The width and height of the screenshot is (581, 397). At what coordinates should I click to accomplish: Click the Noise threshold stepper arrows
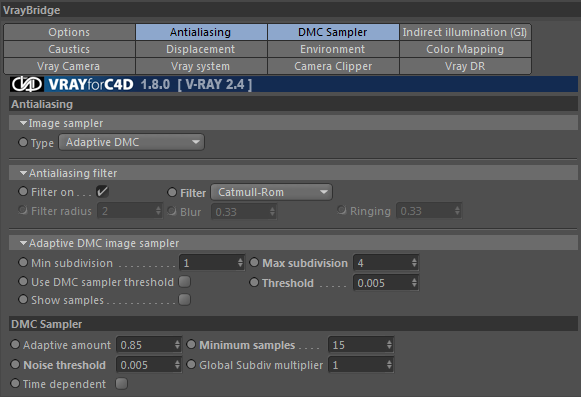177,365
